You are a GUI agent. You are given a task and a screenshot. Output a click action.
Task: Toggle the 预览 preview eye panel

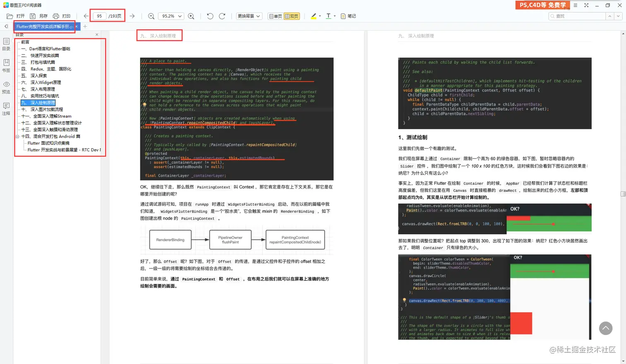tap(6, 87)
